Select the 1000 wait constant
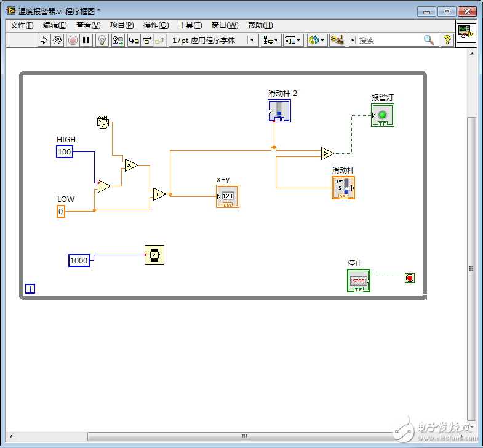This screenshot has height=448, width=483. pos(79,261)
